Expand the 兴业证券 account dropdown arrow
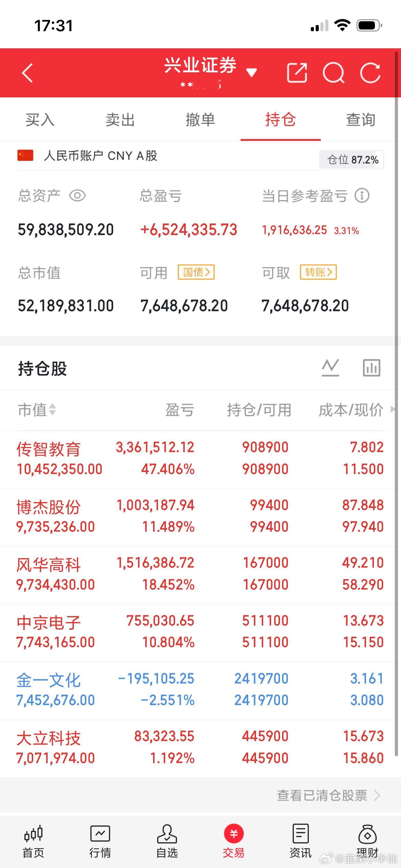401x868 pixels. click(x=252, y=72)
